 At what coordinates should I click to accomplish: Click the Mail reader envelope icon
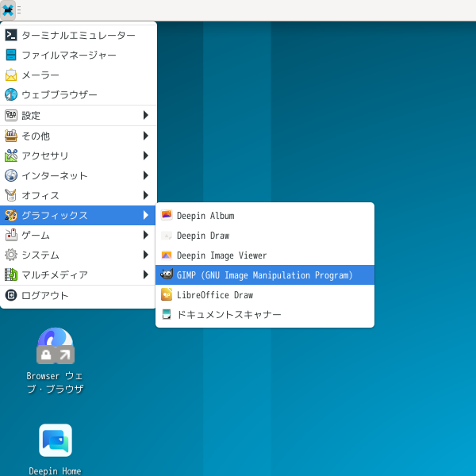click(11, 75)
